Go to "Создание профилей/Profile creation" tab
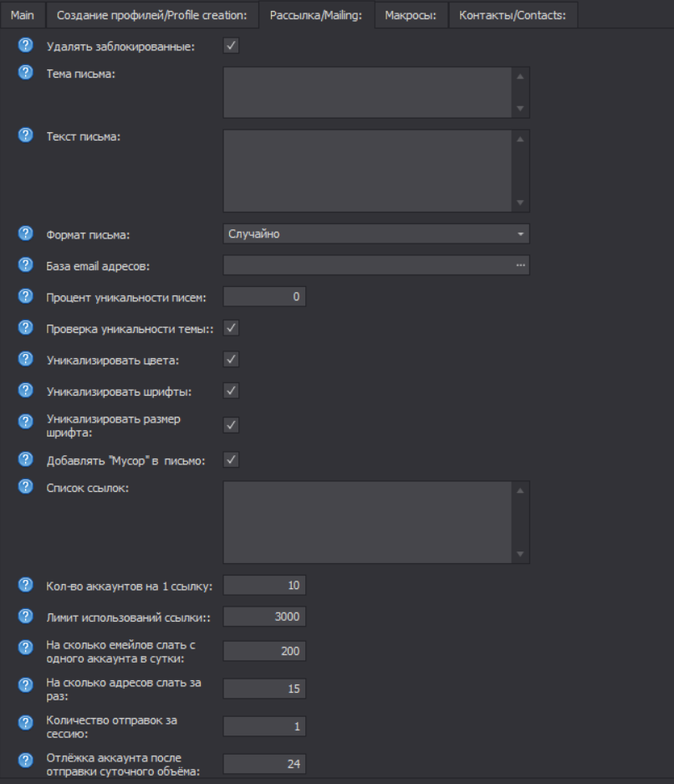The image size is (674, 784). (x=151, y=15)
